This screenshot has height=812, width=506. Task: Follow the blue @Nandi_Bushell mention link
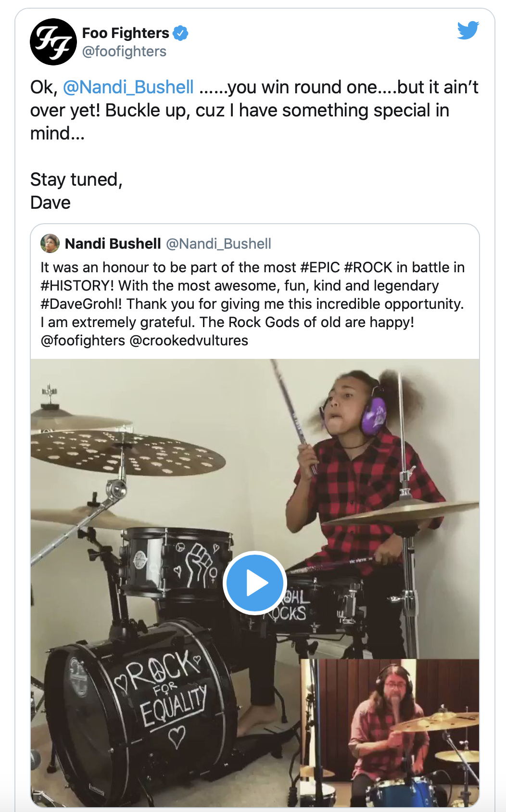(128, 87)
